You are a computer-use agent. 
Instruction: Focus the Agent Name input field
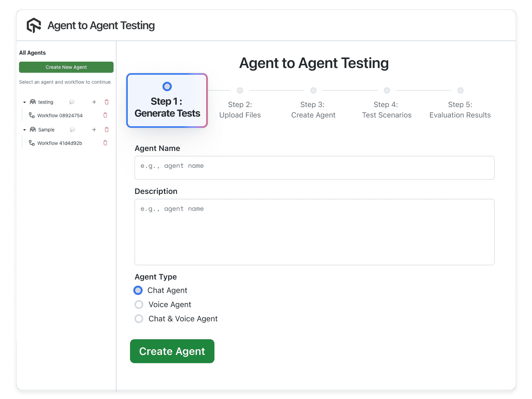point(315,168)
